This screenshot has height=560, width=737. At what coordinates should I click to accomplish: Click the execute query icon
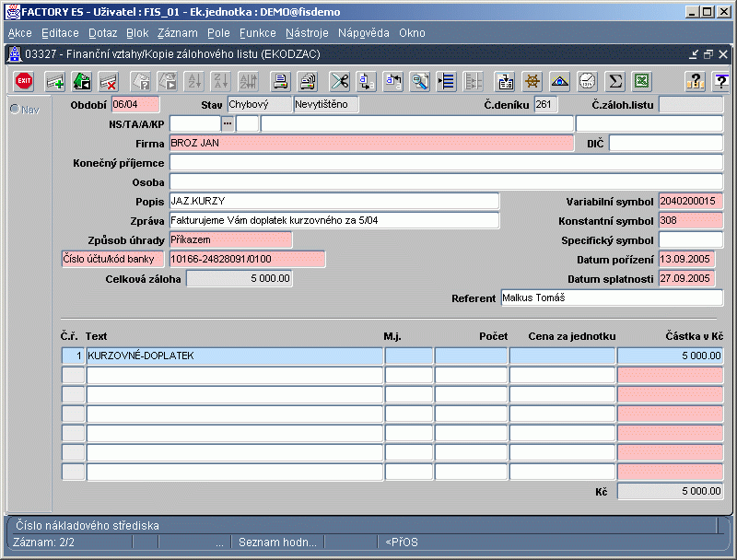(x=168, y=81)
